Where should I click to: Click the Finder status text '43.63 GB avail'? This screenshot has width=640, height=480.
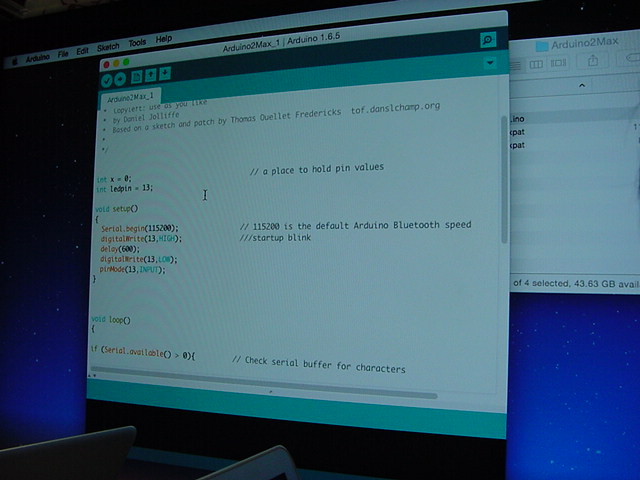click(x=607, y=283)
